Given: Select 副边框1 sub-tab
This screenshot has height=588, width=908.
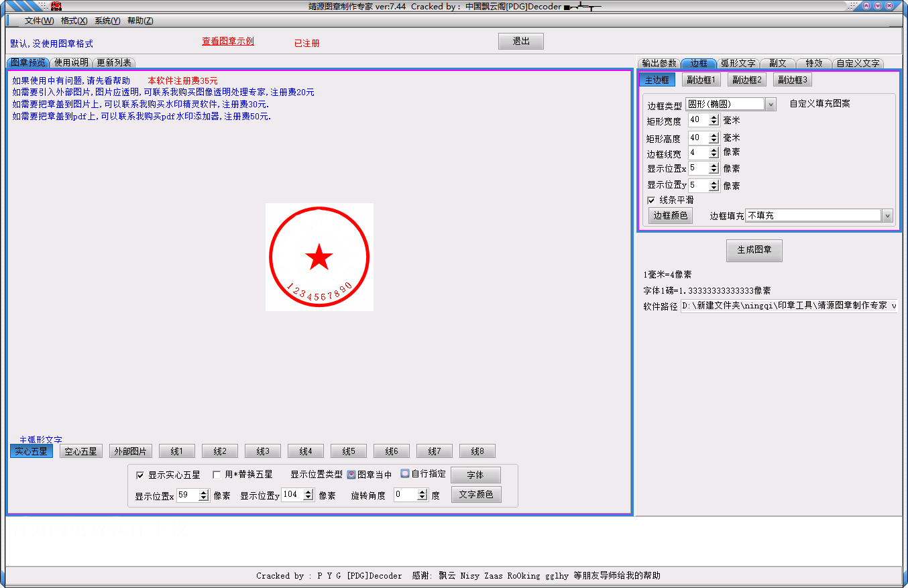Looking at the screenshot, I should (x=701, y=80).
